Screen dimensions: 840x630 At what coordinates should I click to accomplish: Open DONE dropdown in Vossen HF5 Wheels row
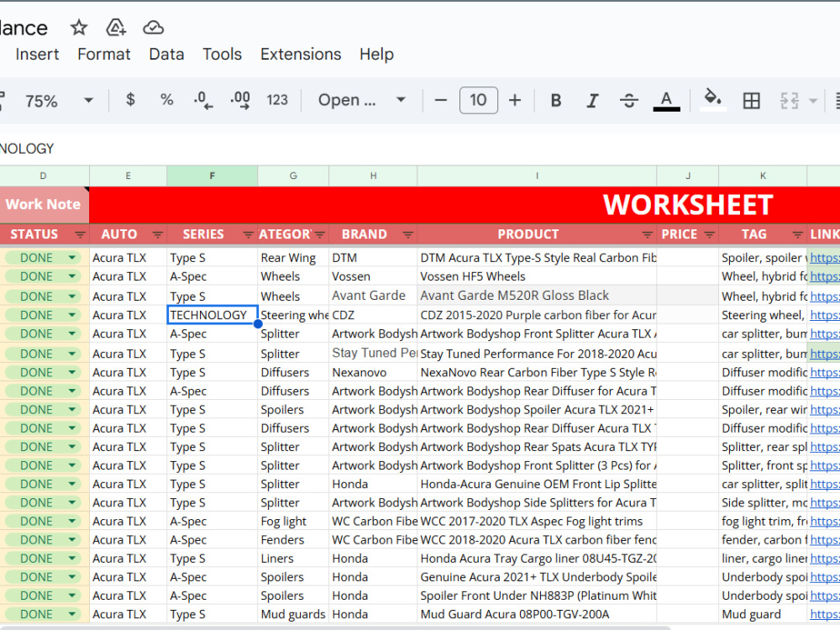[71, 276]
